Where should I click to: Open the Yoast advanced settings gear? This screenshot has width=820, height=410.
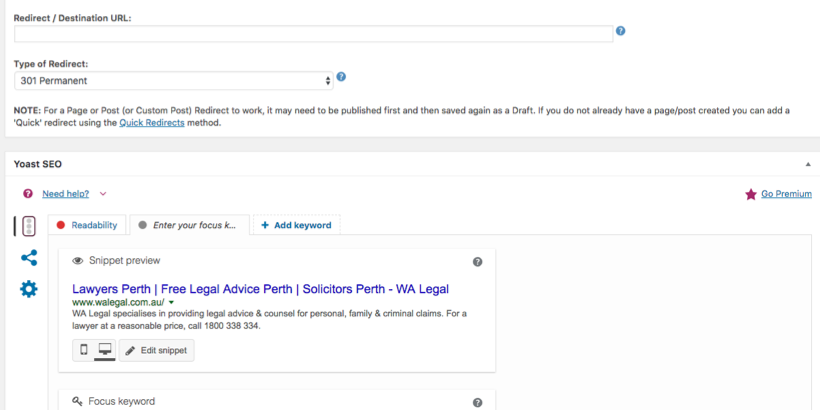click(x=29, y=289)
